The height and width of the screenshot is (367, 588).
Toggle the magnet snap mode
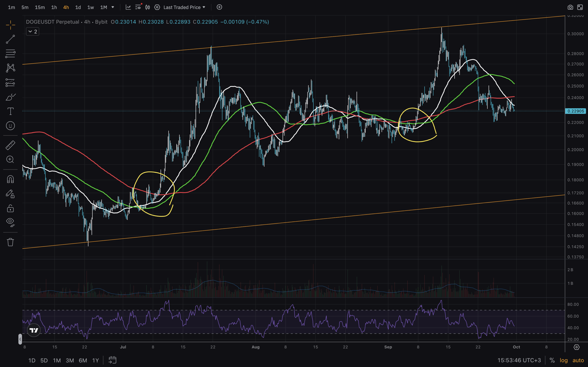click(10, 179)
